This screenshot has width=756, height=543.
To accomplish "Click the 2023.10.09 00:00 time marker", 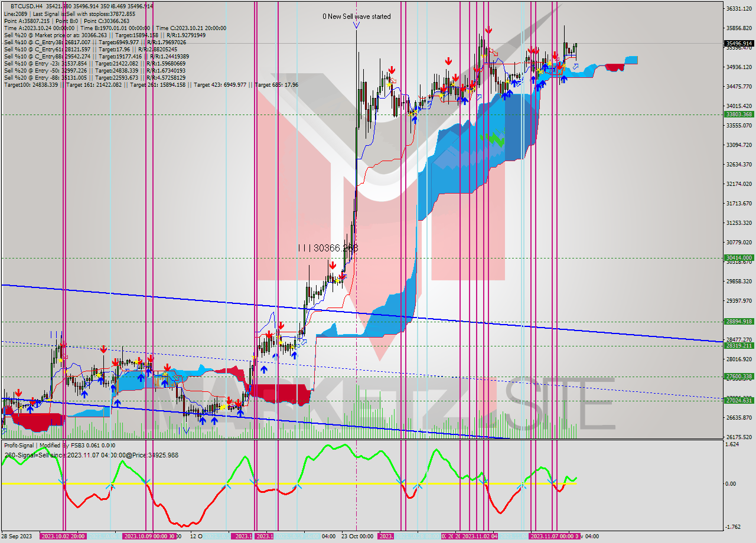I will click(146, 537).
